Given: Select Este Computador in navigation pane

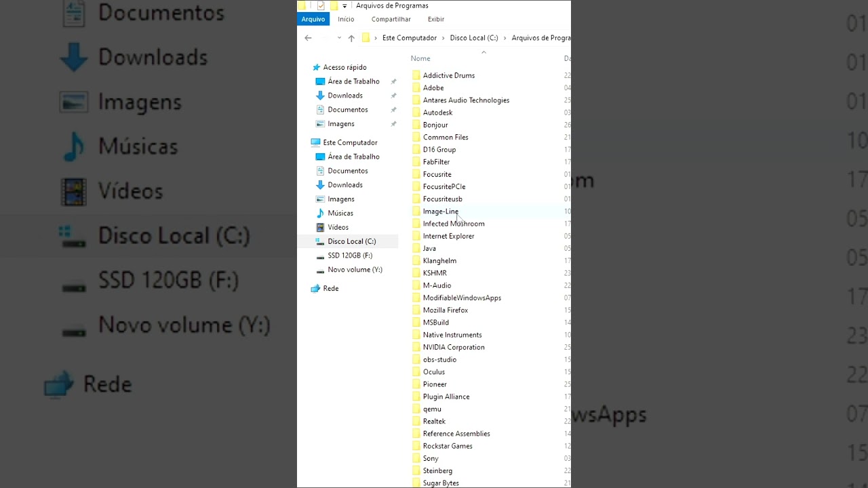Looking at the screenshot, I should click(350, 142).
